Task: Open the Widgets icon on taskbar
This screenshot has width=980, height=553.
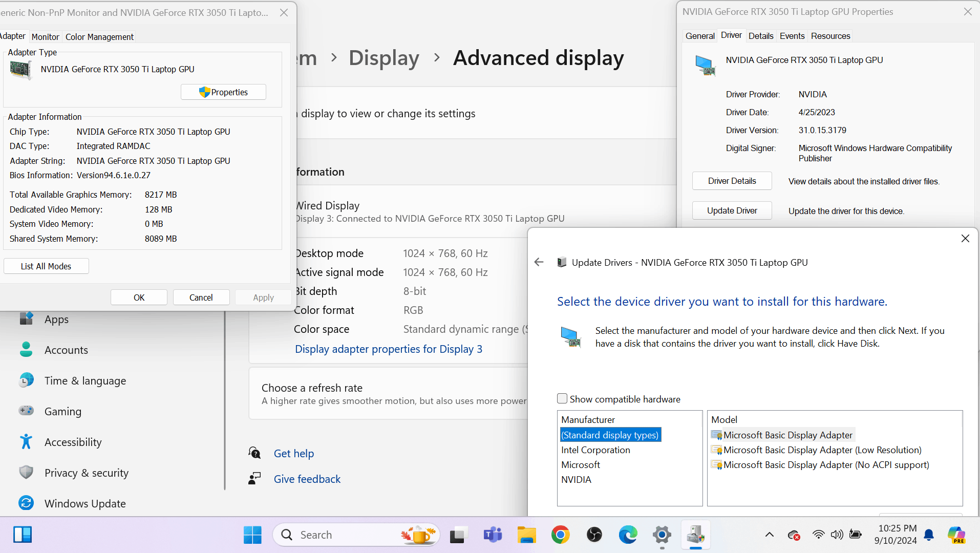Action: [x=23, y=535]
